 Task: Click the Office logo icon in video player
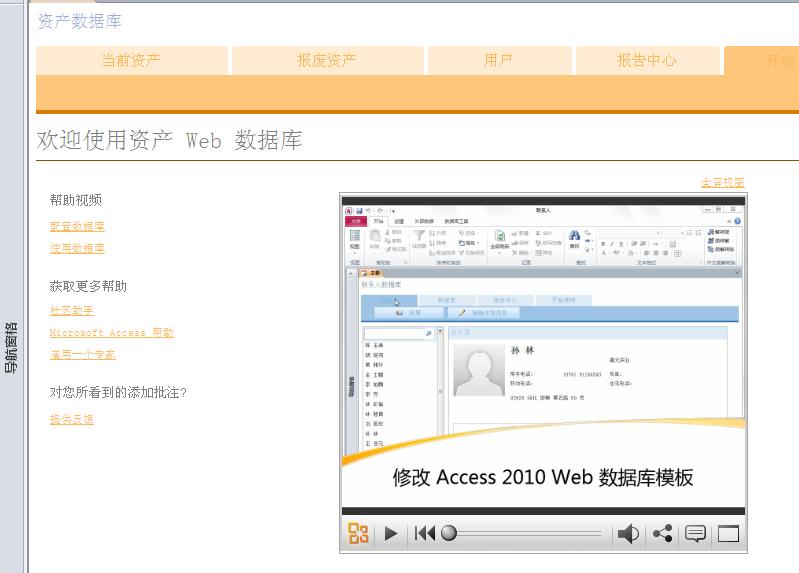coord(358,534)
